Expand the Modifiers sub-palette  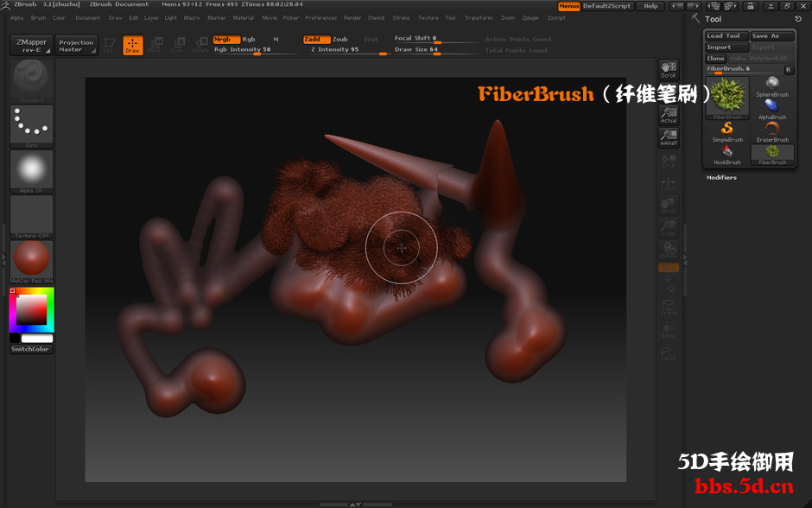point(721,177)
